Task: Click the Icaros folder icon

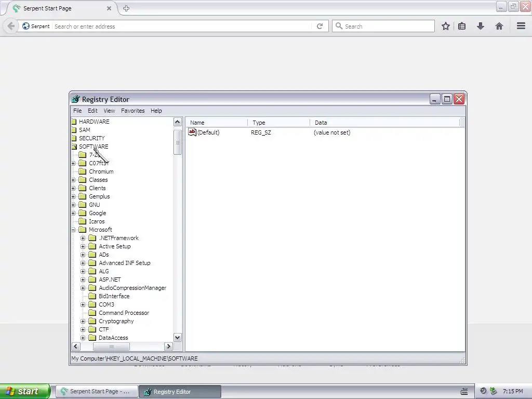Action: point(83,221)
